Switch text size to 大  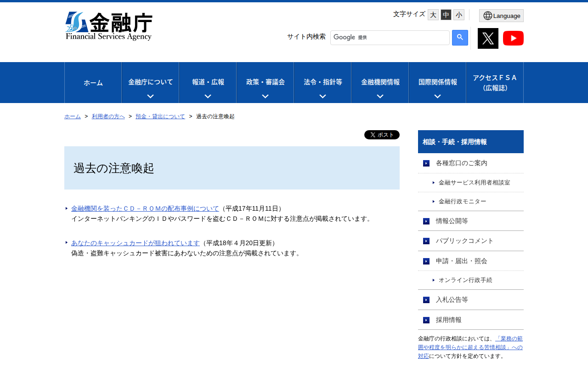click(x=432, y=14)
